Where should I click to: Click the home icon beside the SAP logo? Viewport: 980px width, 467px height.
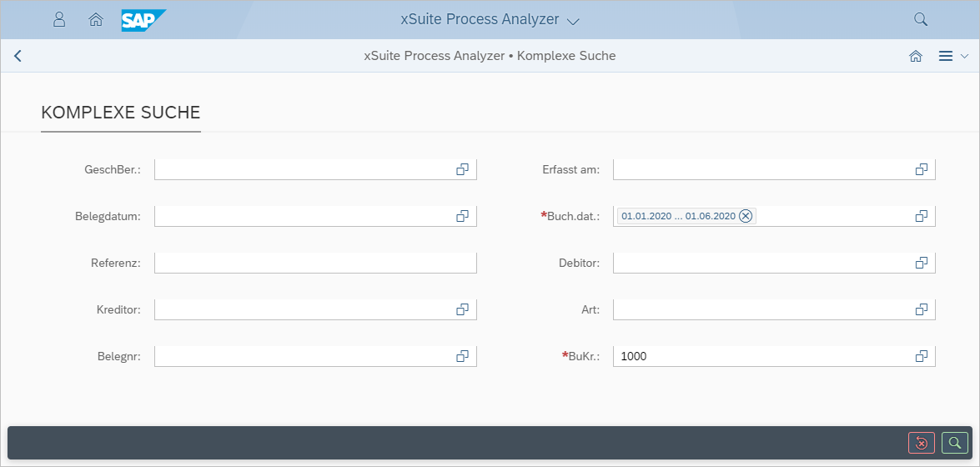point(96,19)
